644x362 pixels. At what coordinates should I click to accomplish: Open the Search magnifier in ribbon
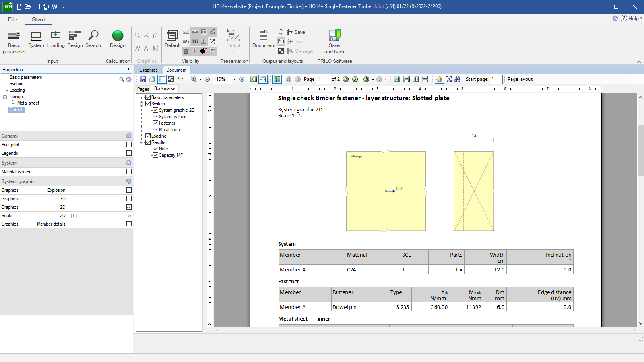coord(93,39)
